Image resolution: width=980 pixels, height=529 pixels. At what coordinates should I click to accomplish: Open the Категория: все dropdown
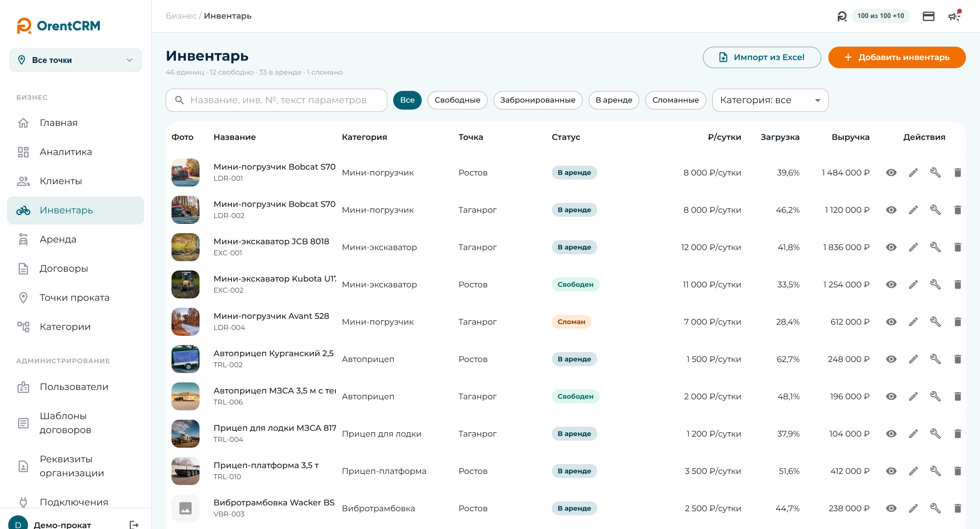[770, 100]
